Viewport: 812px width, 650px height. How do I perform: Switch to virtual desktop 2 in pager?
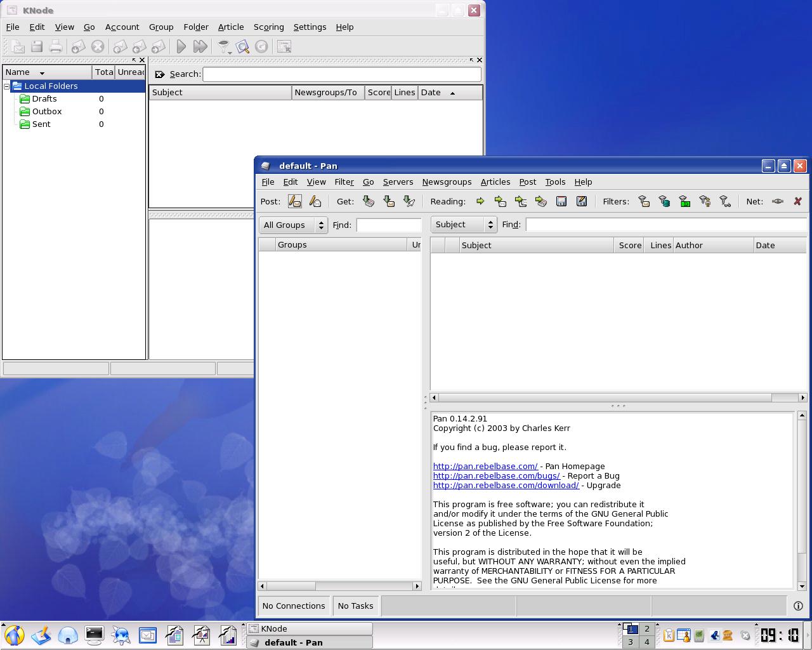(x=646, y=628)
